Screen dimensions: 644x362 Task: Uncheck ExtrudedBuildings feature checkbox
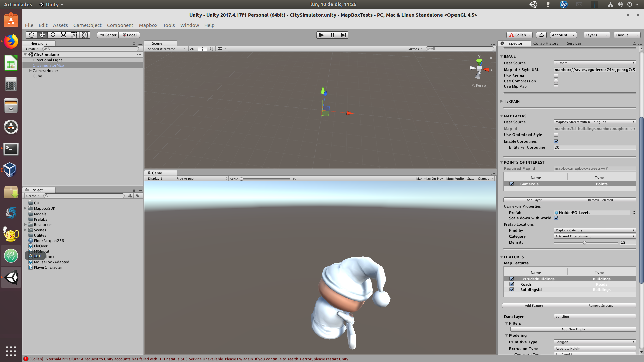point(512,279)
